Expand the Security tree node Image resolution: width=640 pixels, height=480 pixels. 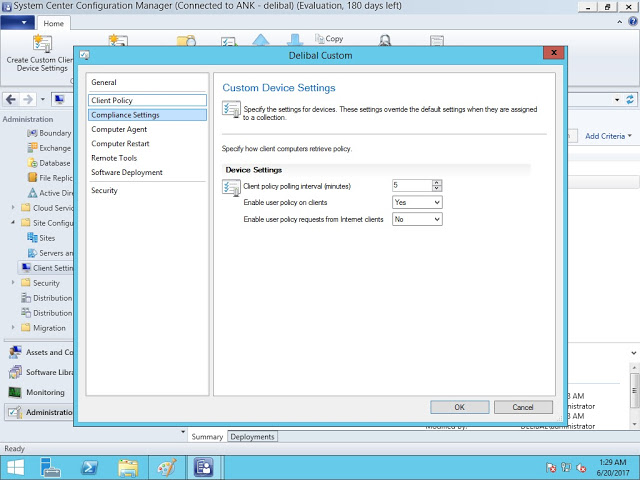click(x=14, y=283)
